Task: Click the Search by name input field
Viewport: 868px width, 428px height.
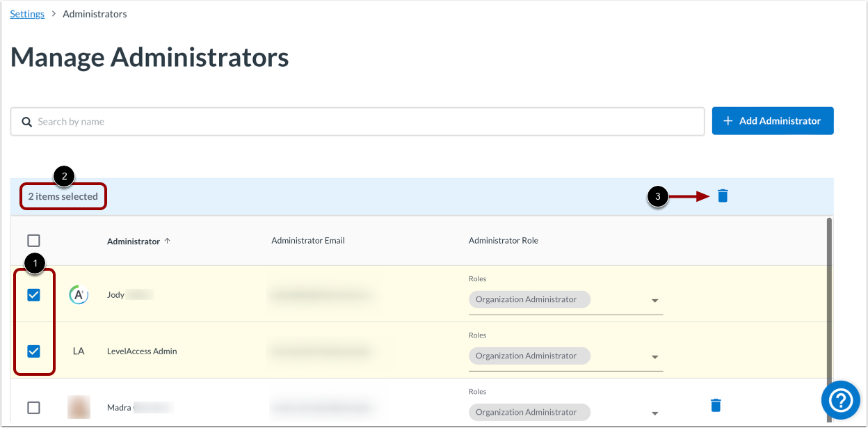Action: [x=209, y=121]
